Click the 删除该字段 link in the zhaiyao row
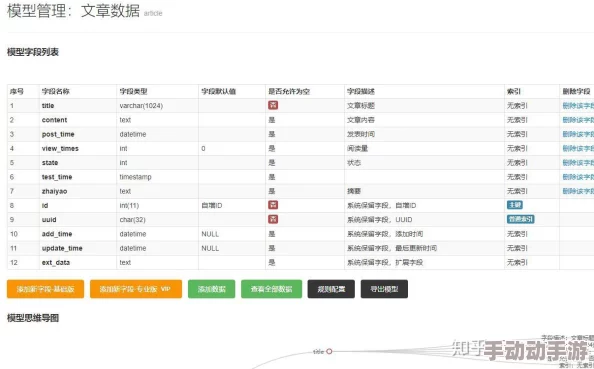The image size is (594, 369). (x=578, y=191)
